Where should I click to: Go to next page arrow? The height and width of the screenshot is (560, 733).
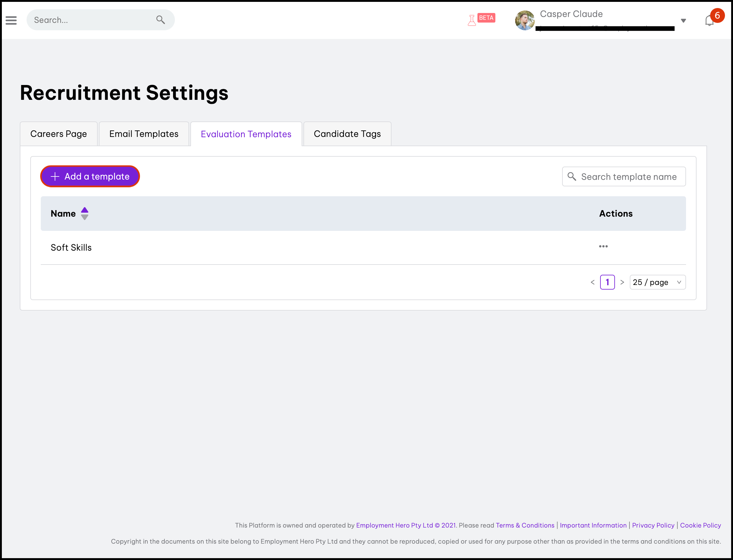(x=622, y=282)
